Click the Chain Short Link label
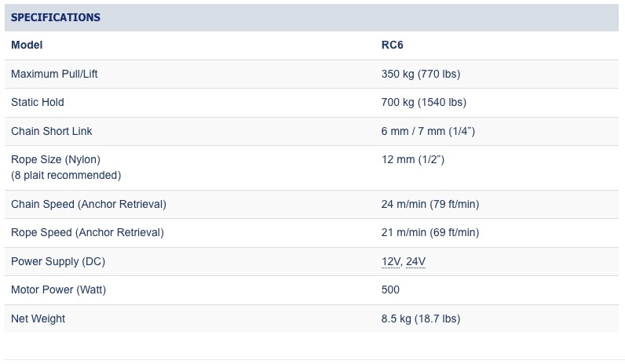Screen dimensions: 625x364 tap(51, 132)
